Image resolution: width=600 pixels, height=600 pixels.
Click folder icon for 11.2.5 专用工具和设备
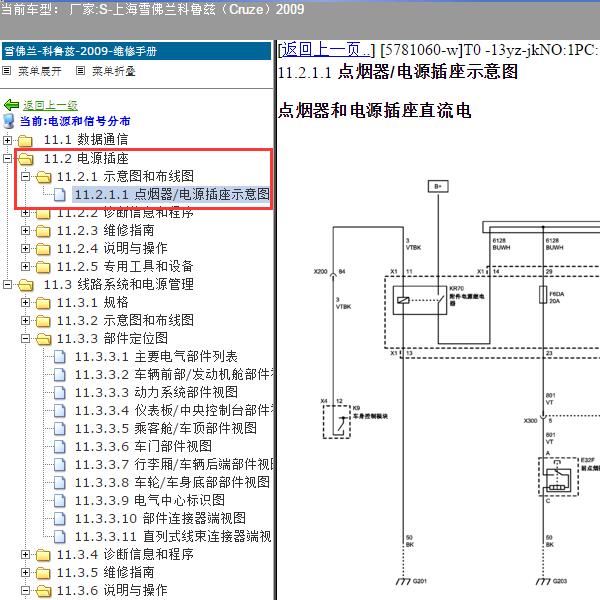[43, 267]
